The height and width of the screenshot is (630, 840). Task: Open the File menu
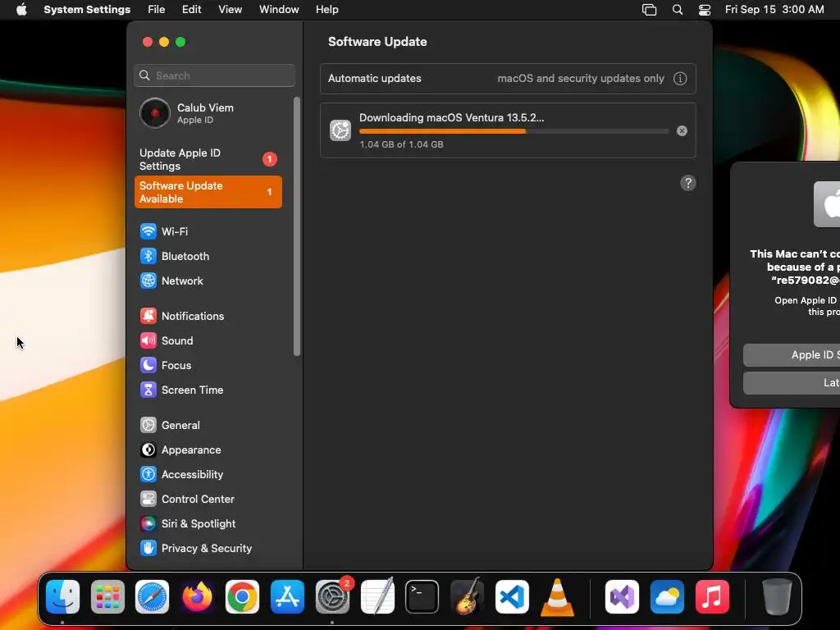point(157,10)
